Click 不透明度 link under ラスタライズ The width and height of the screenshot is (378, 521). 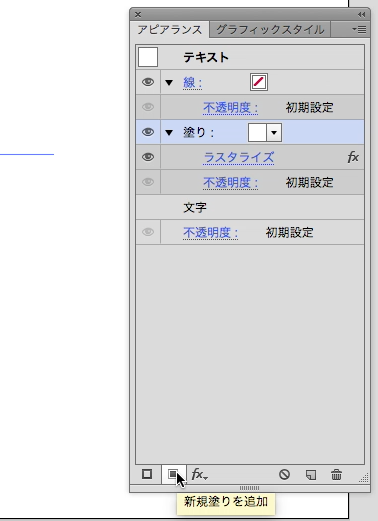click(230, 183)
